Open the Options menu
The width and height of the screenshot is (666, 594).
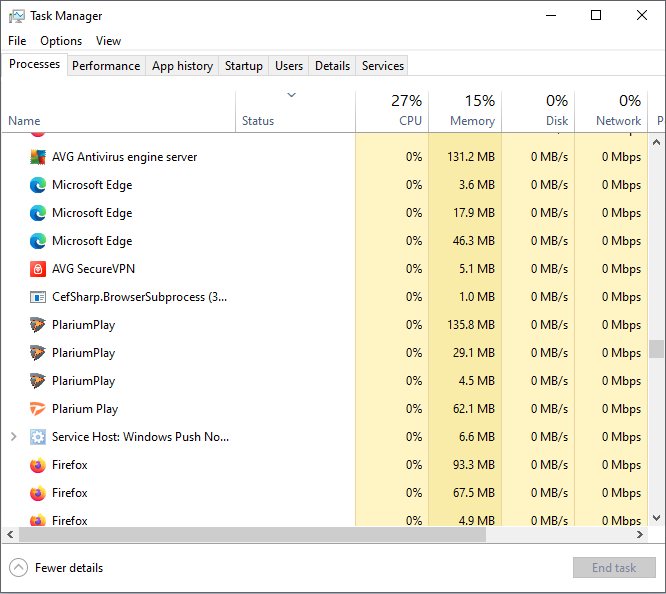(61, 41)
